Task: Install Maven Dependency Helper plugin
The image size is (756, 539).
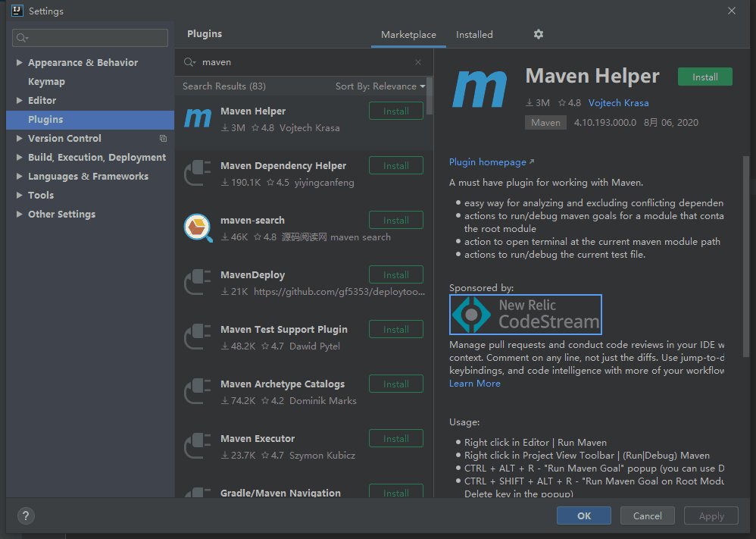Action: pyautogui.click(x=396, y=165)
